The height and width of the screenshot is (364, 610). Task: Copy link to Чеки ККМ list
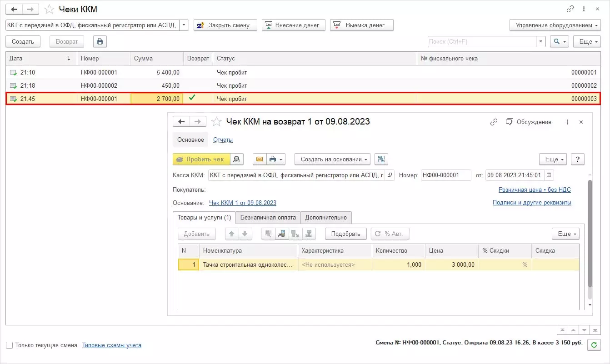[x=570, y=9]
